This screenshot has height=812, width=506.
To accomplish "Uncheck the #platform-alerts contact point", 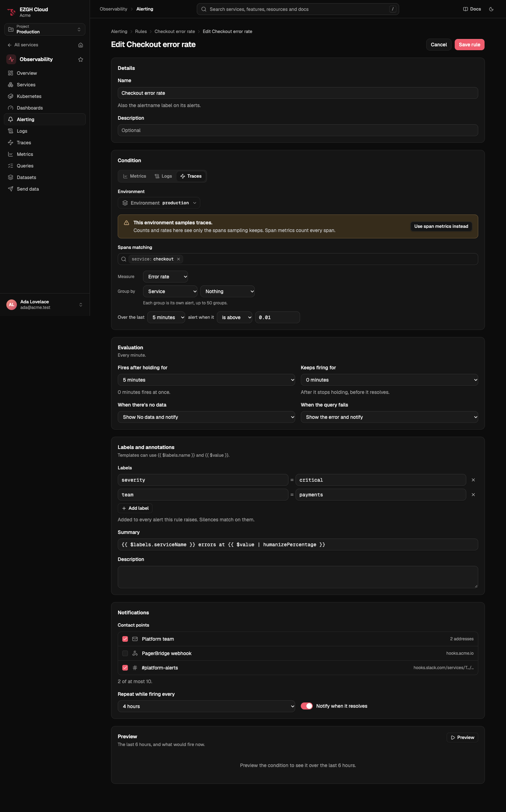I will [x=125, y=668].
